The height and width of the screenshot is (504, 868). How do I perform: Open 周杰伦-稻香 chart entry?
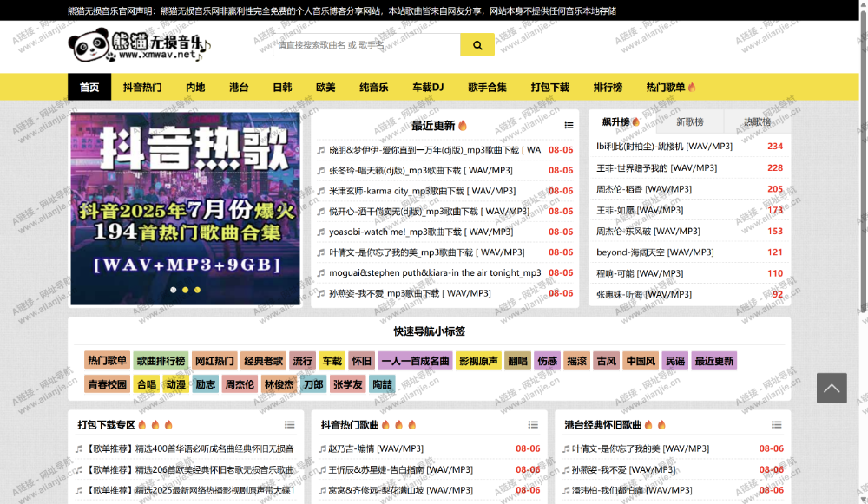click(x=644, y=189)
